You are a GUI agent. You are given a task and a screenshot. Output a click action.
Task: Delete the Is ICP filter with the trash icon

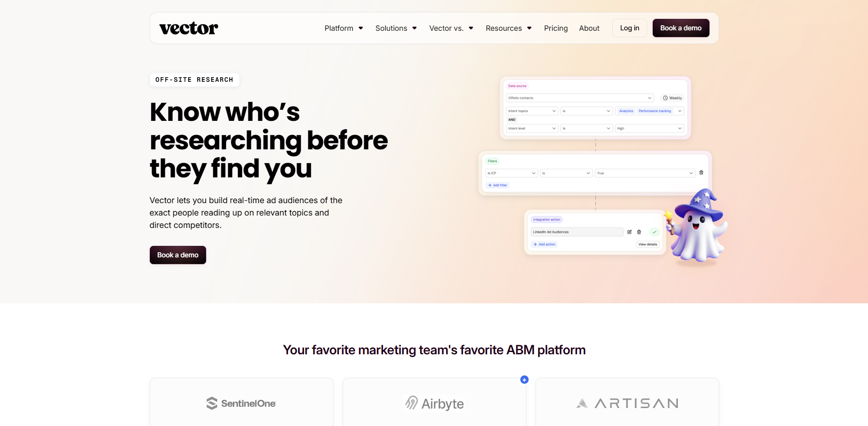tap(701, 173)
